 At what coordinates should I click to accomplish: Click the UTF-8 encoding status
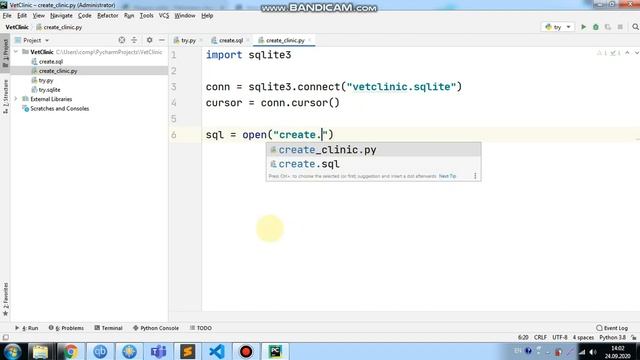pyautogui.click(x=560, y=338)
